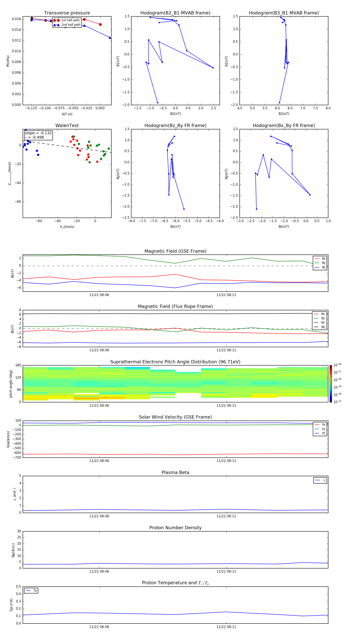351x644 pixels.
Task: Click the 11/22 08:11 tick under GSE field plot
Action: tap(226, 295)
